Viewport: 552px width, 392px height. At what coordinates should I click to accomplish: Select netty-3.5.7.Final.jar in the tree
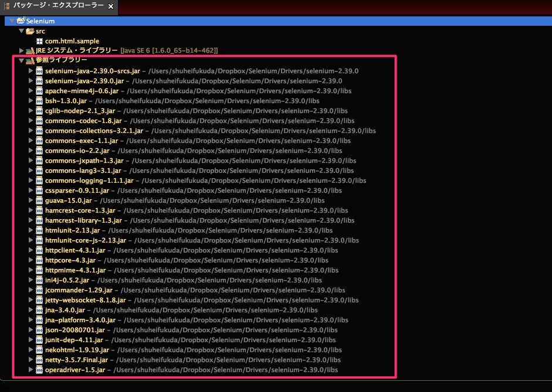[x=76, y=360]
